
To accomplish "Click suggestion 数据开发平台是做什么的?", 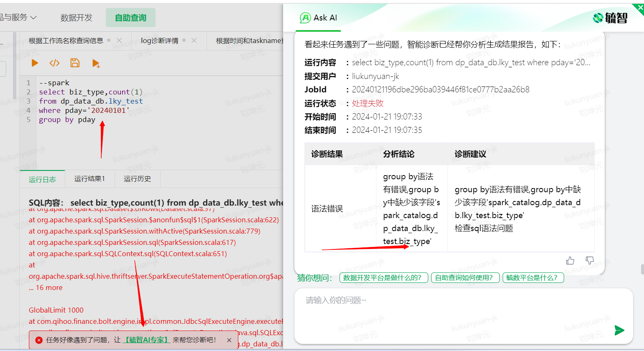I will pyautogui.click(x=383, y=278).
